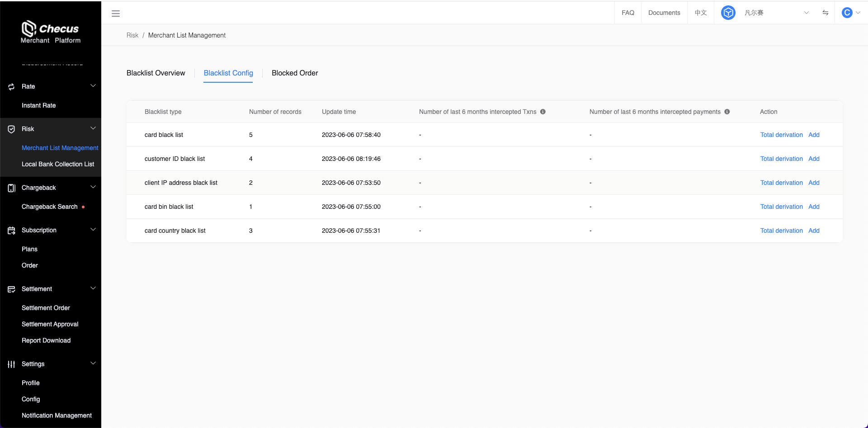This screenshot has width=868, height=428.
Task: Collapse the Chargeback sidebar section
Action: 93,187
